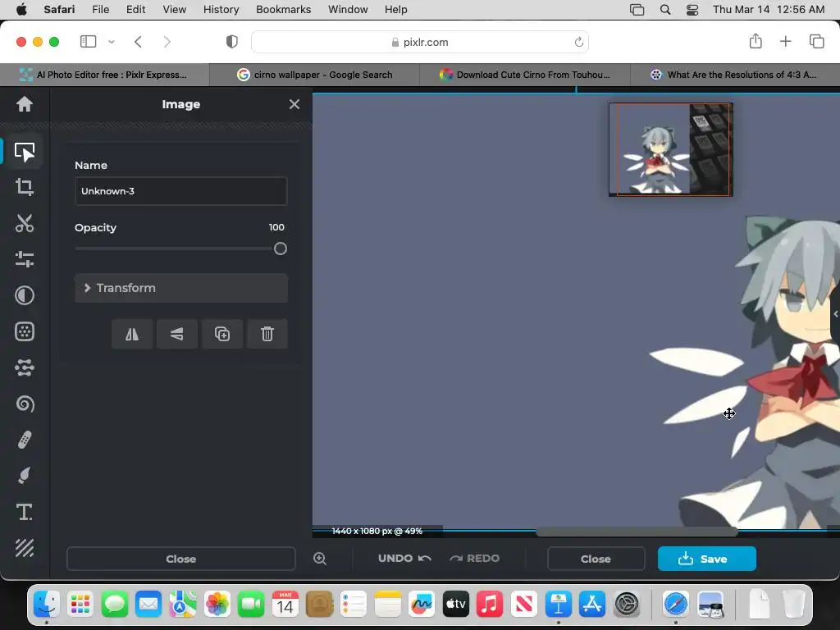This screenshot has height=630, width=840.
Task: Select the Liquify spiral tool
Action: pyautogui.click(x=24, y=404)
